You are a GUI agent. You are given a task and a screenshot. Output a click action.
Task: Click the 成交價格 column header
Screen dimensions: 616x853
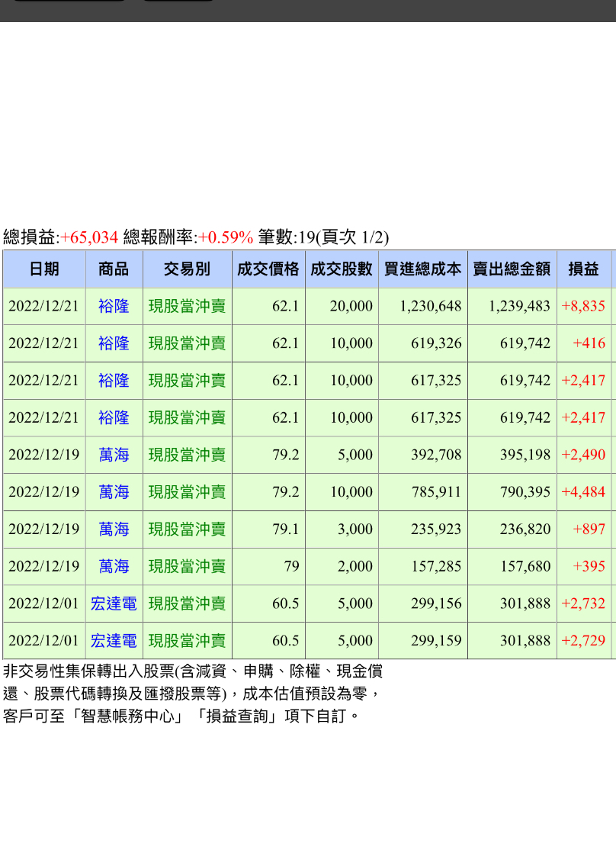(x=268, y=269)
